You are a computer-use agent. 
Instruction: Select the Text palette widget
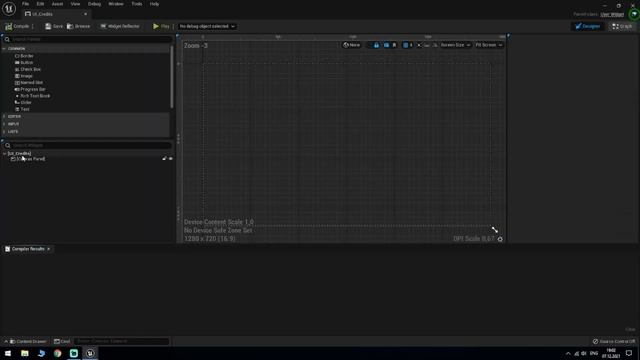(x=22, y=109)
